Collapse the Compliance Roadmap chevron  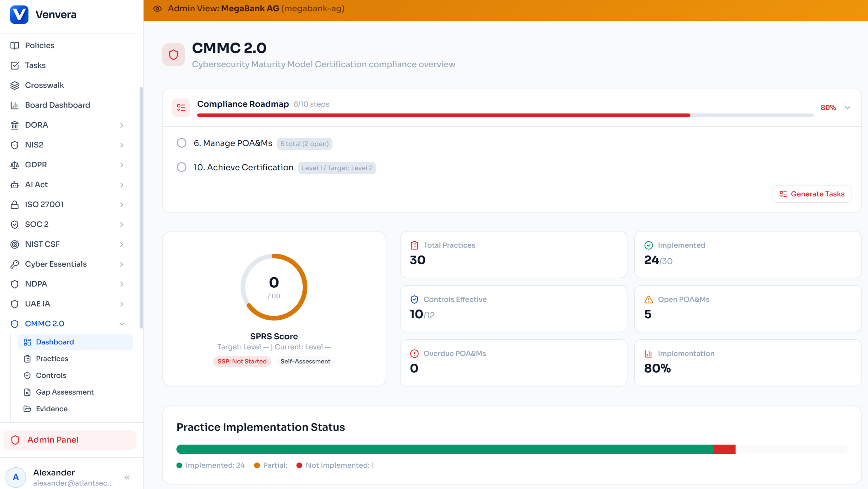coord(848,108)
